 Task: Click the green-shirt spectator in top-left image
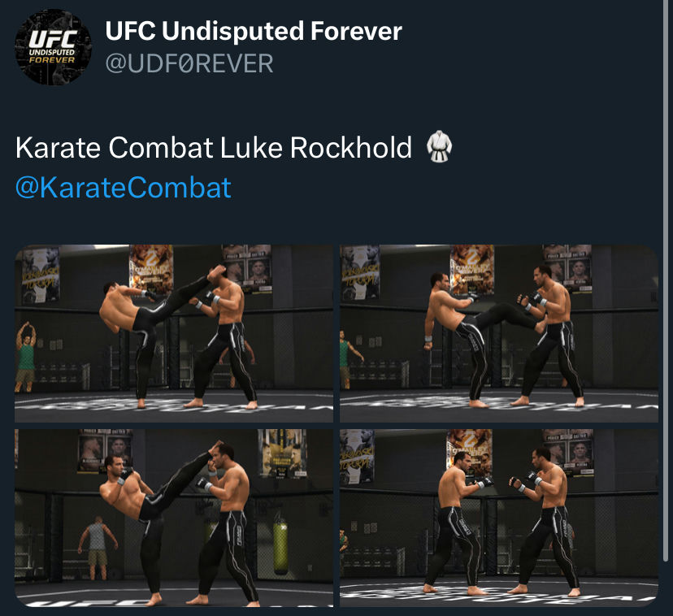pyautogui.click(x=25, y=356)
